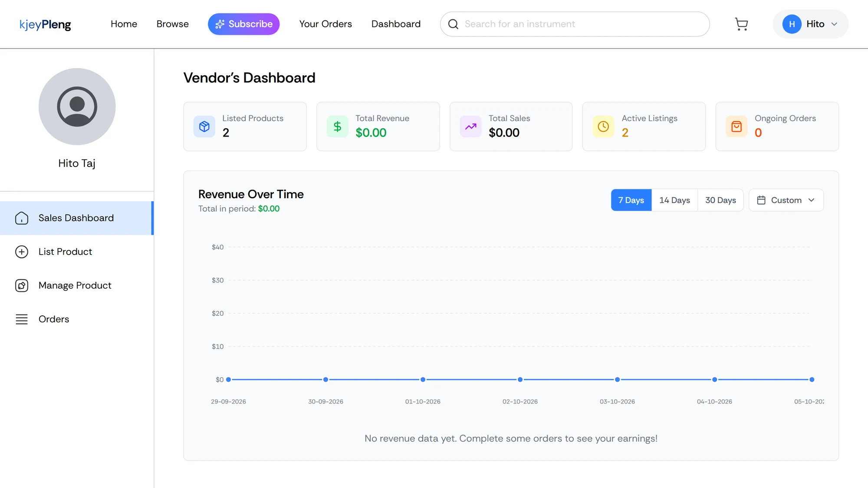Click the Revenue Over Time heading
The height and width of the screenshot is (488, 868).
(251, 194)
